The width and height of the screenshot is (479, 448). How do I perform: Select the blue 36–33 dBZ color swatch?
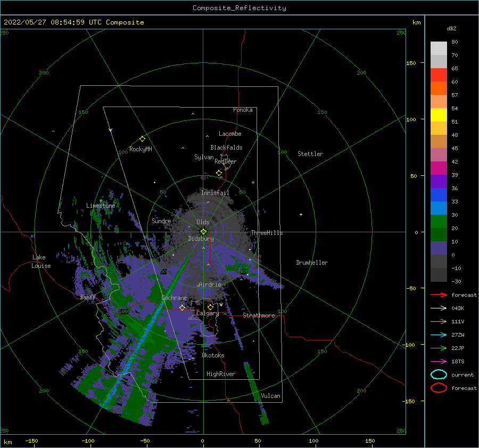[x=439, y=195]
